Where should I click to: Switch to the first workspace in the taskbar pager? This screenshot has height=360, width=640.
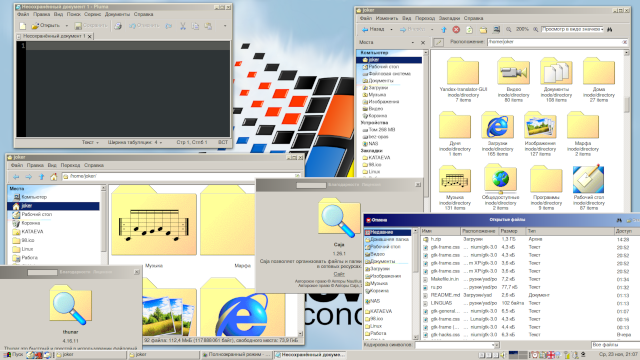point(513,355)
